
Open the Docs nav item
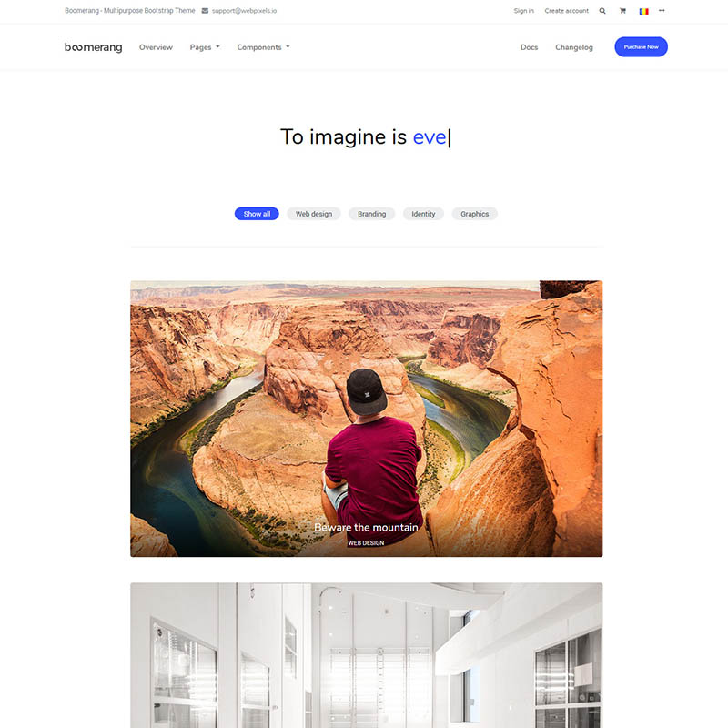click(x=530, y=47)
